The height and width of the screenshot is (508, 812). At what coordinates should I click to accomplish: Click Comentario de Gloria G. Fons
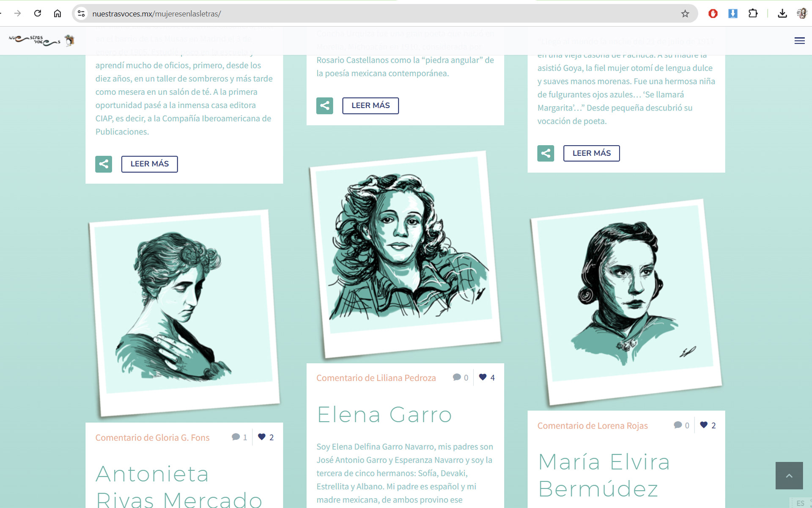click(152, 438)
